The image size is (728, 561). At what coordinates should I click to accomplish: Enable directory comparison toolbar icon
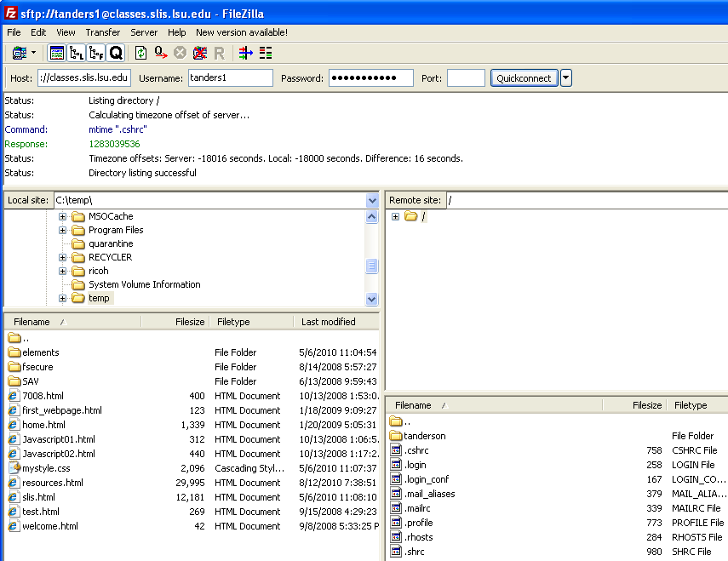point(266,53)
